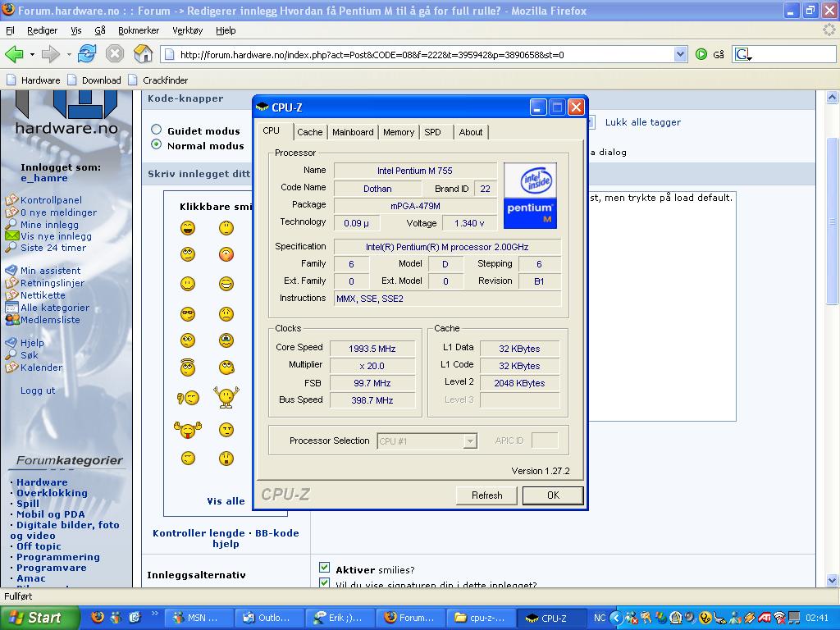Click the Intel Pentium M logo
Viewport: 840px width, 630px height.
[x=530, y=195]
